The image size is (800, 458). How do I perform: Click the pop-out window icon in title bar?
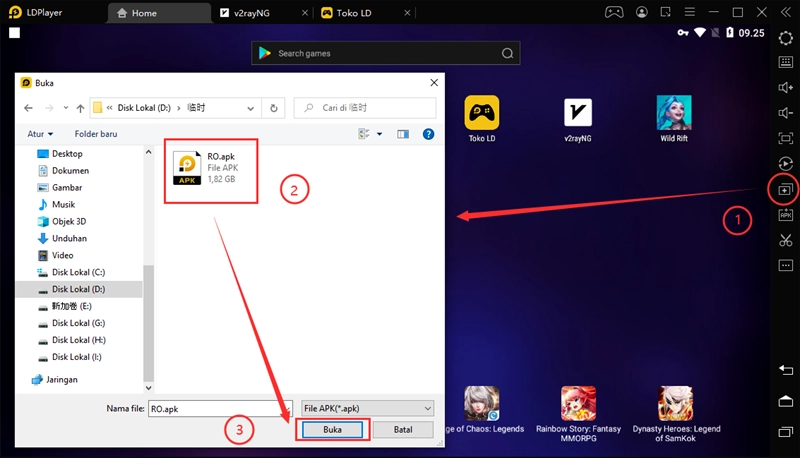(666, 12)
